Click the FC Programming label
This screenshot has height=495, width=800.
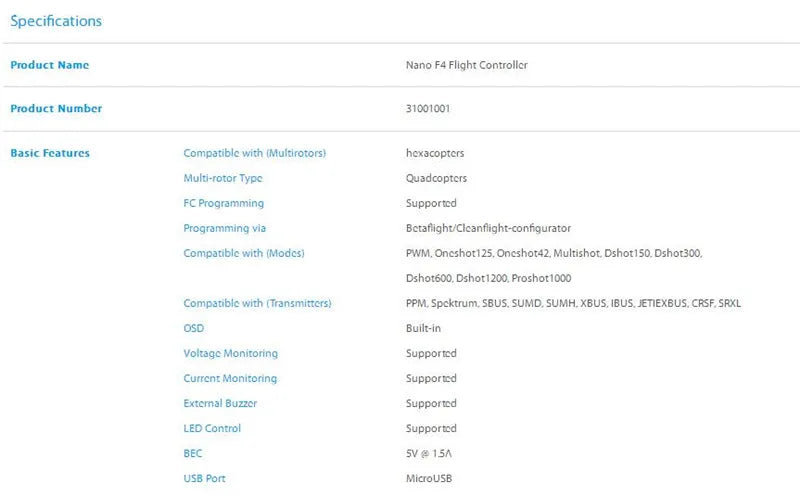(x=224, y=203)
